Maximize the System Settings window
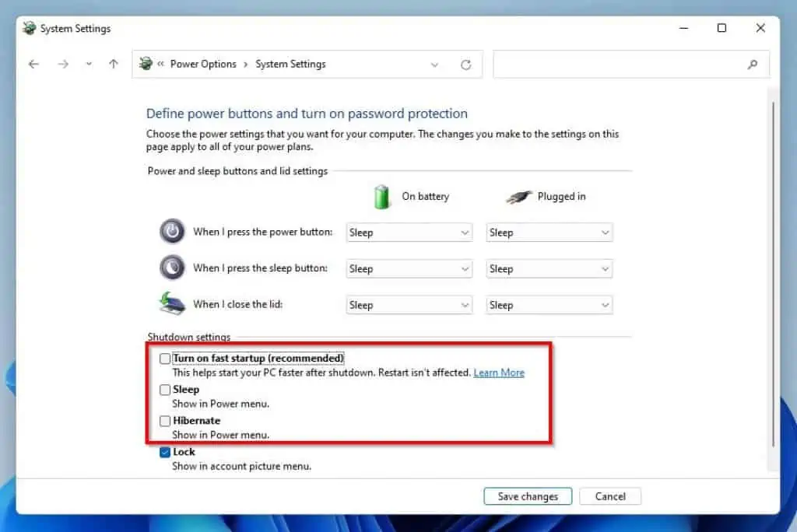This screenshot has height=532, width=797. point(722,28)
